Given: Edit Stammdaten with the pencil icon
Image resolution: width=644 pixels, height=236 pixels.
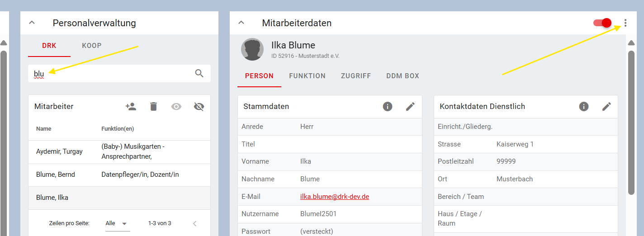Looking at the screenshot, I should (x=410, y=106).
